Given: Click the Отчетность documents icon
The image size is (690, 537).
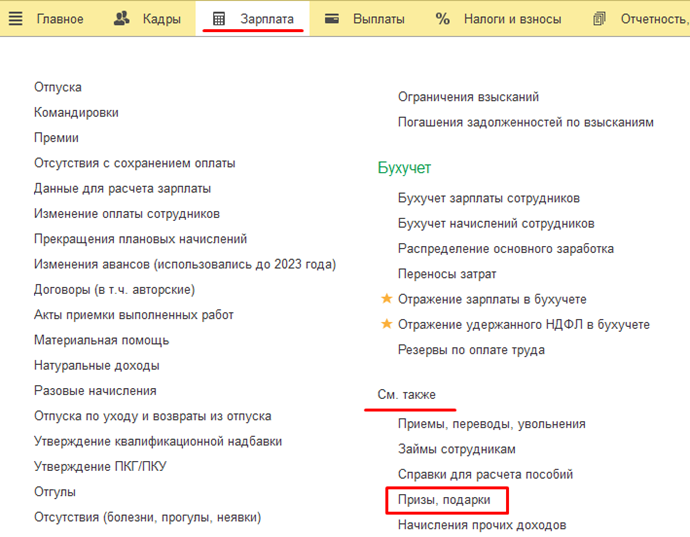Looking at the screenshot, I should coord(599,18).
